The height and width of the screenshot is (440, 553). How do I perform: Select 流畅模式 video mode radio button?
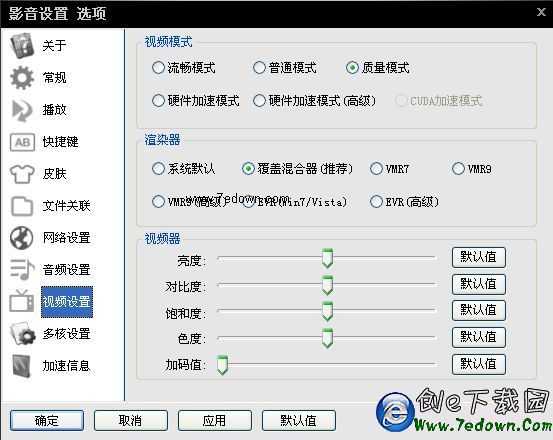(158, 67)
